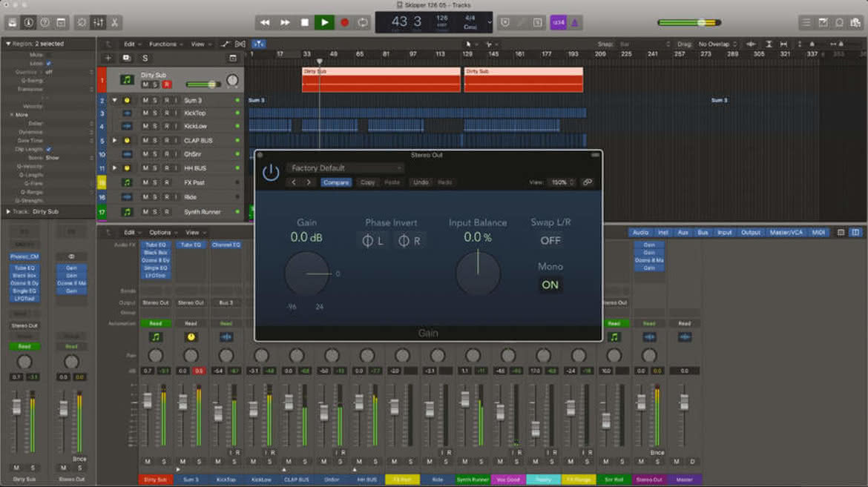Screen dimensions: 868x487
Task: Click the Compare button in the plugin header
Action: pos(336,182)
